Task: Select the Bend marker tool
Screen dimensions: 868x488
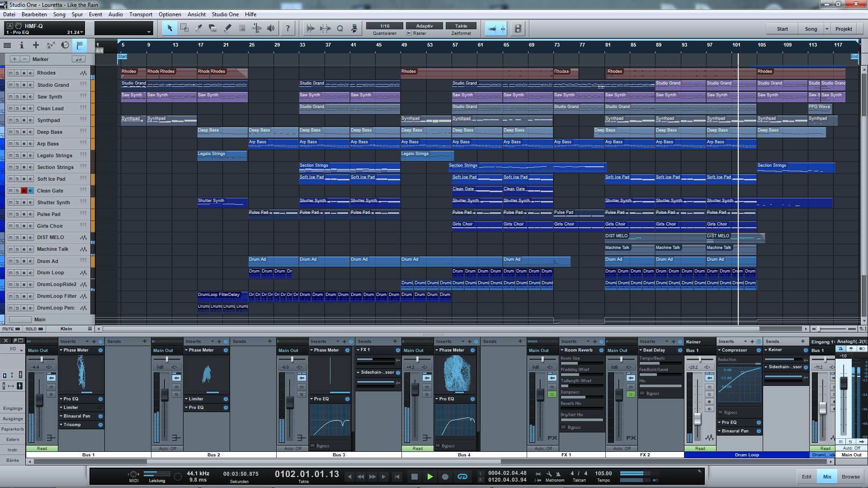Action: (x=256, y=28)
